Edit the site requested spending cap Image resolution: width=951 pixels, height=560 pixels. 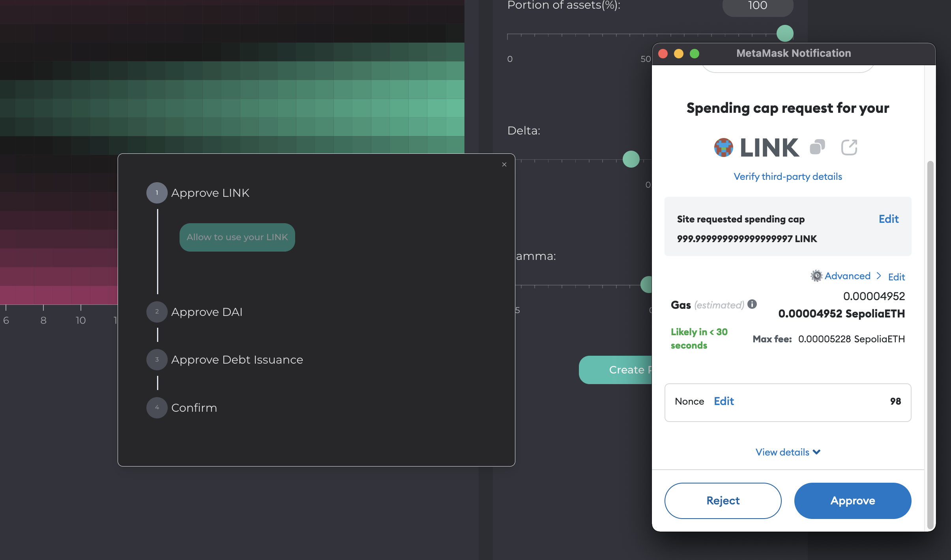tap(888, 219)
